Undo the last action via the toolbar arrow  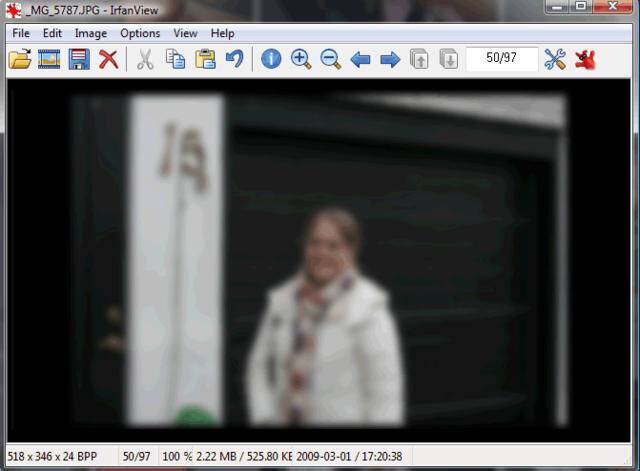click(234, 59)
